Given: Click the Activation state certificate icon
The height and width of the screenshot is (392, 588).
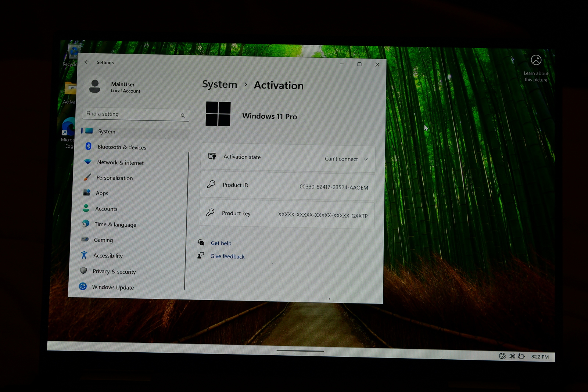Looking at the screenshot, I should 212,156.
